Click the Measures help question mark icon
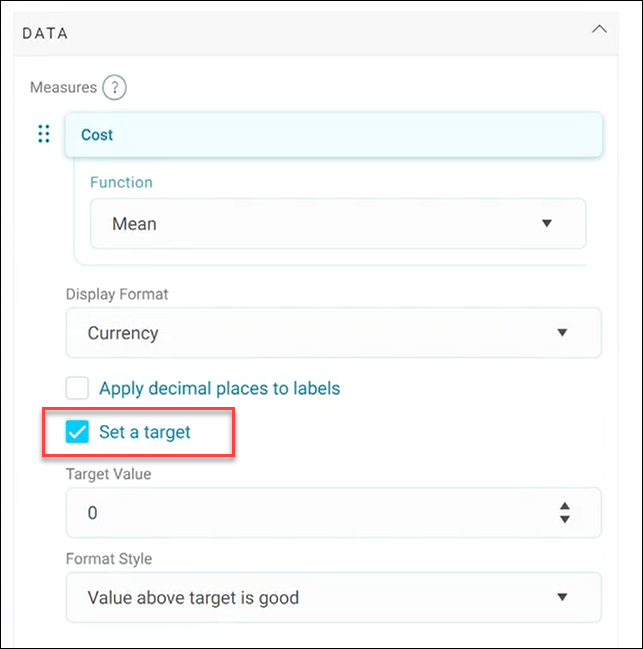Image resolution: width=643 pixels, height=649 pixels. (114, 87)
